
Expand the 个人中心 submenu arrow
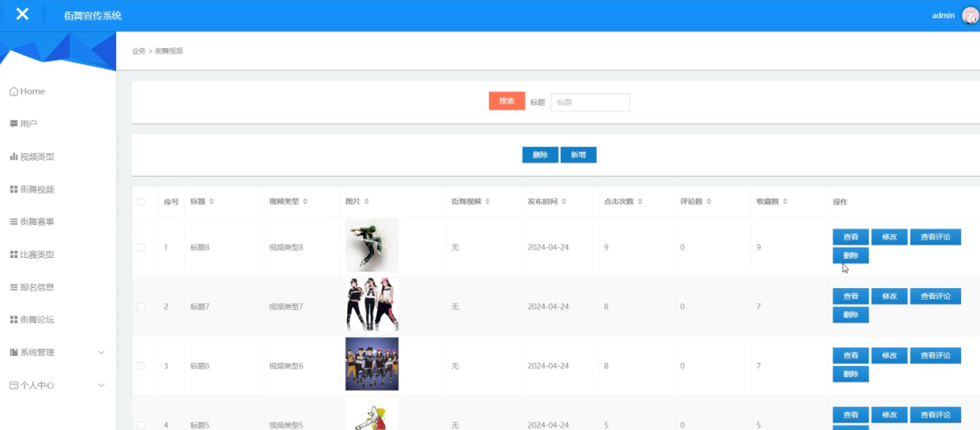pos(101,385)
